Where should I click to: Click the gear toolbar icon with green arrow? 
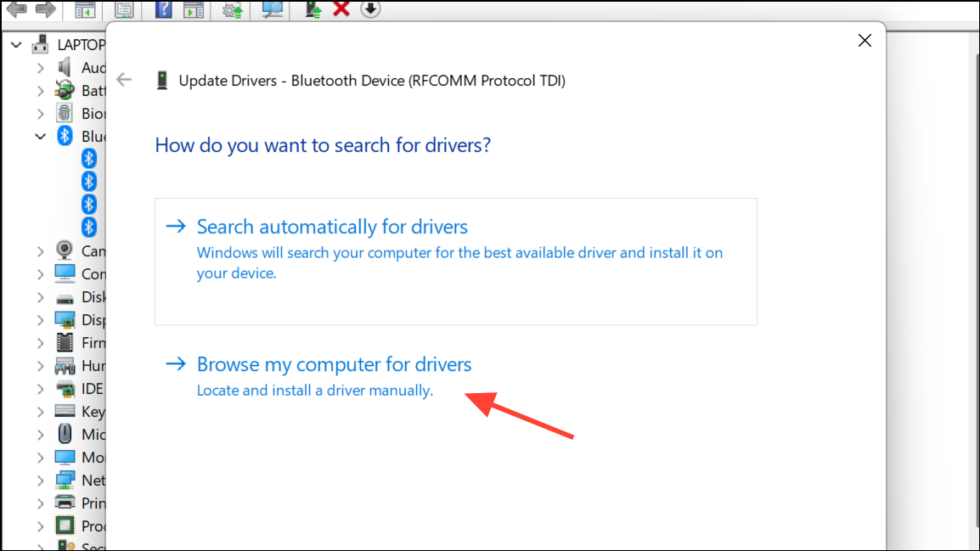(233, 9)
